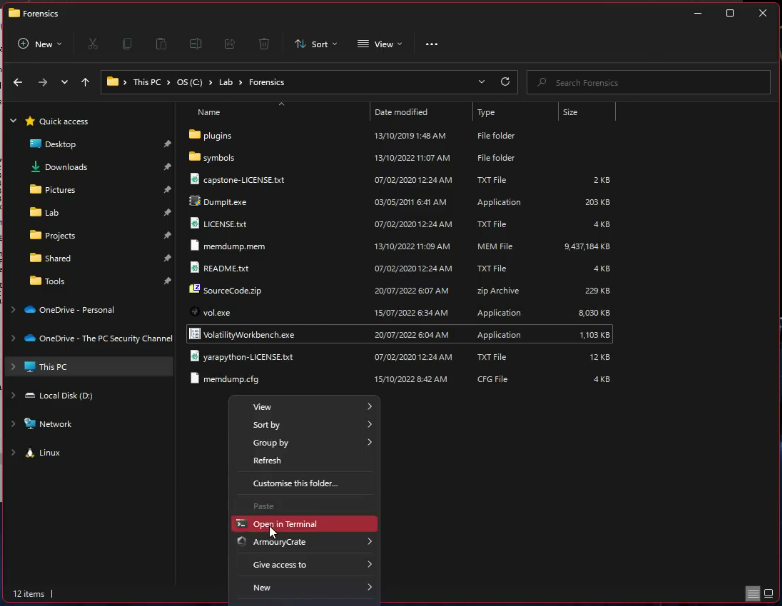Click the Delete trash icon in toolbar
The width and height of the screenshot is (782, 606).
(x=264, y=44)
